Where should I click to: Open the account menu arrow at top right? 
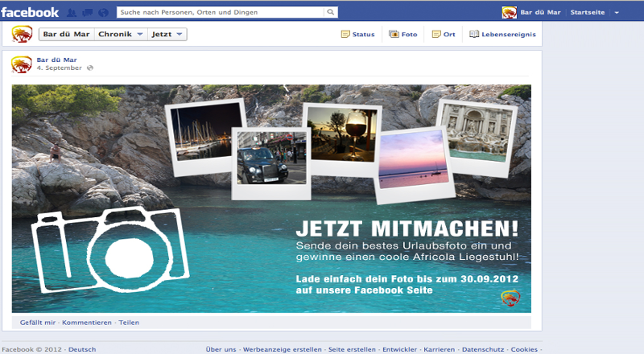[x=617, y=13]
